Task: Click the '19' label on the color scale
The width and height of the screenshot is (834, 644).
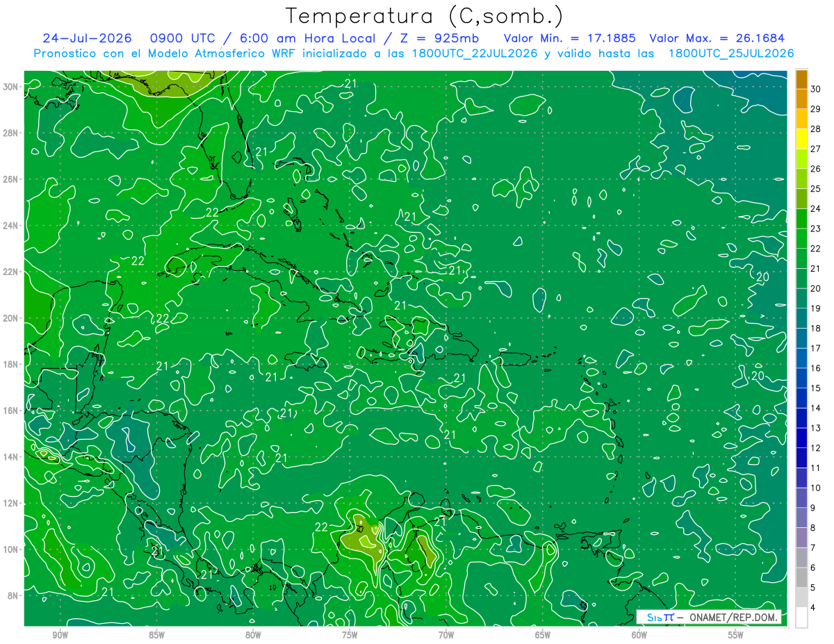Action: 816,308
